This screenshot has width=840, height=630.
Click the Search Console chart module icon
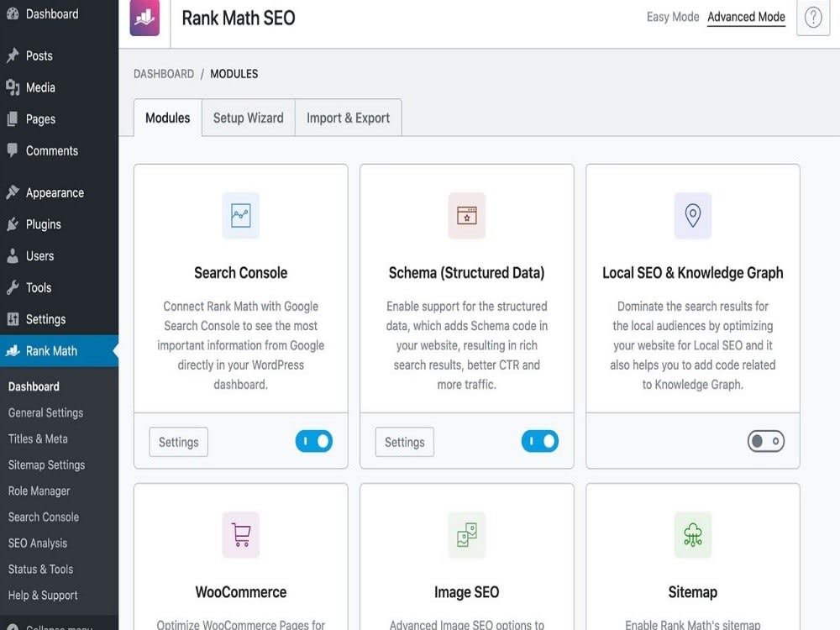240,215
